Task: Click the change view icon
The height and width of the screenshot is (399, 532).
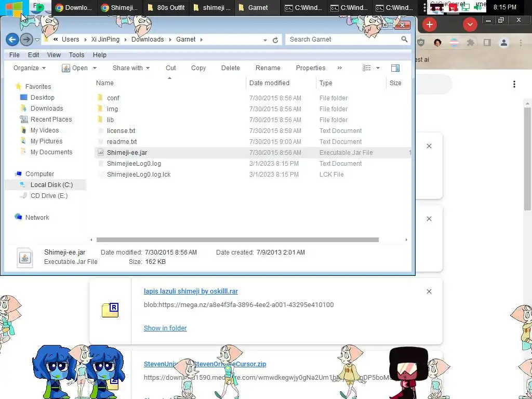Action: [366, 68]
